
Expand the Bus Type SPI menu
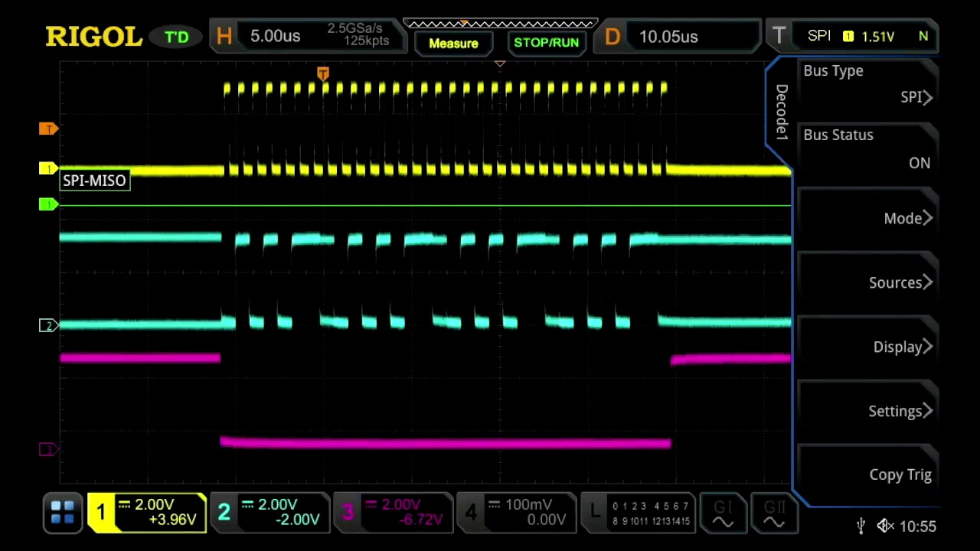867,84
